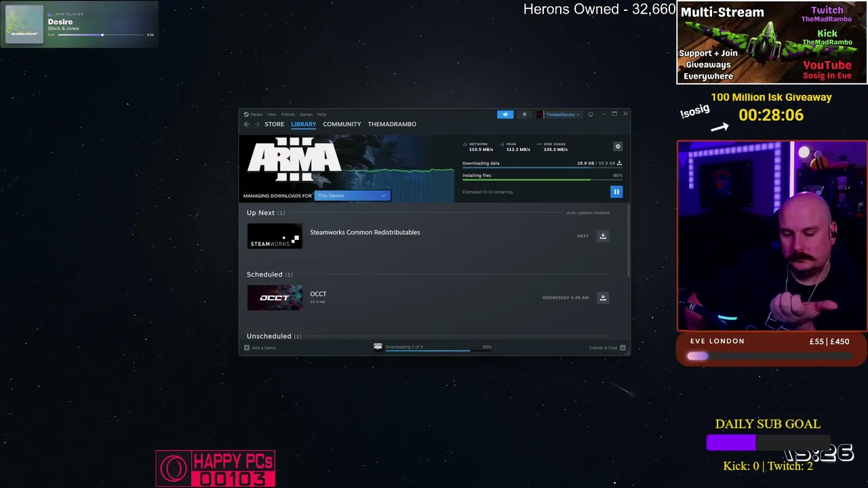
Task: Open the Friends & Chat icon
Action: 623,348
